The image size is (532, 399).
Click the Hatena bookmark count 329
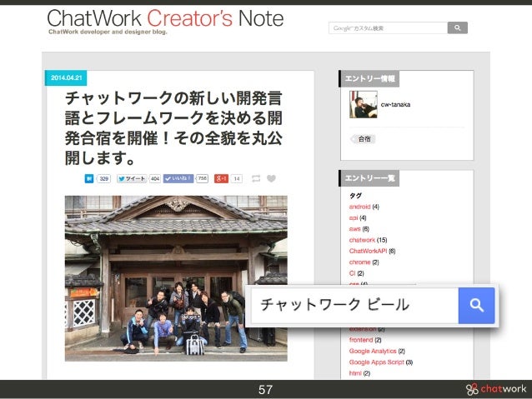click(x=103, y=178)
